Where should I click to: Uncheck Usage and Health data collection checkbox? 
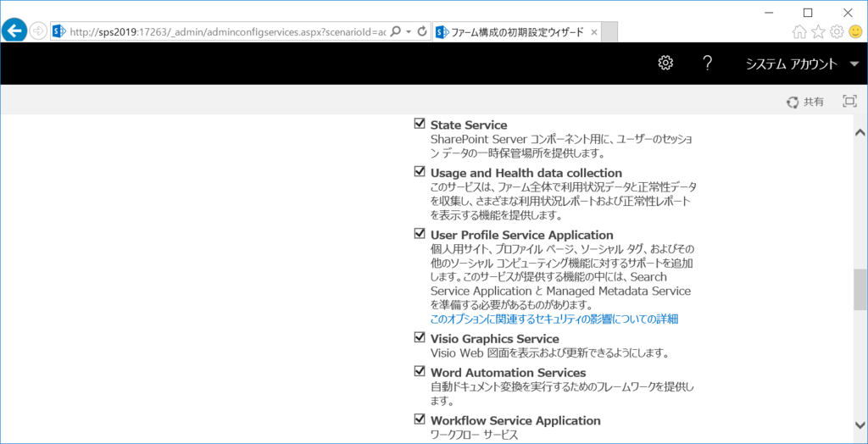click(420, 172)
